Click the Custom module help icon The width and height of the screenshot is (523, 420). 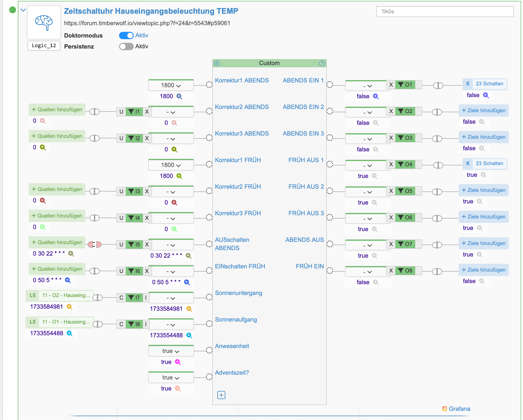click(x=322, y=63)
